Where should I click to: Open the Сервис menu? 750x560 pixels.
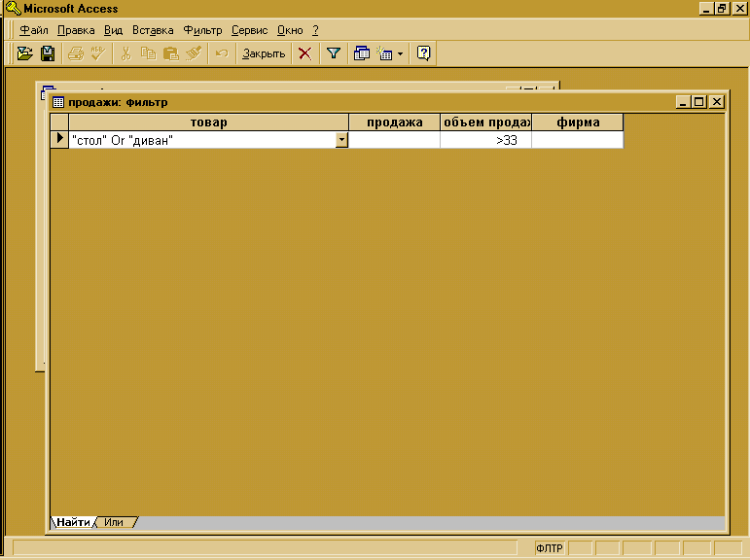tap(250, 30)
